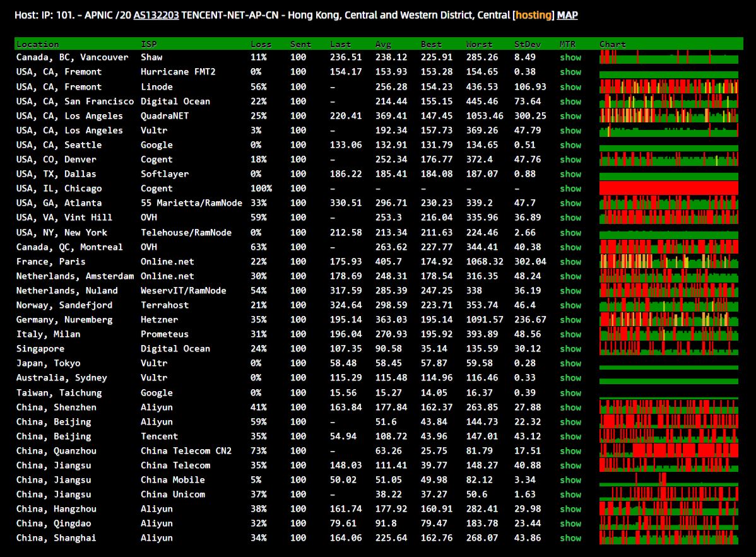Screen dimensions: 756x557
Task: Show MTR for Singapore Digital Ocean row
Action: pos(570,348)
